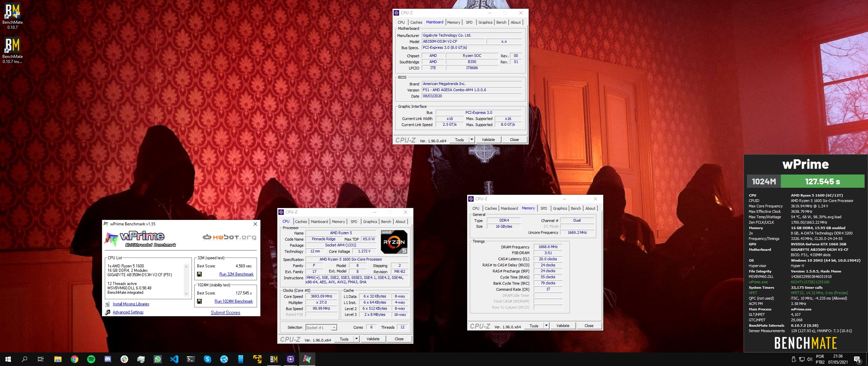Open Skype from the taskbar

coord(208,359)
